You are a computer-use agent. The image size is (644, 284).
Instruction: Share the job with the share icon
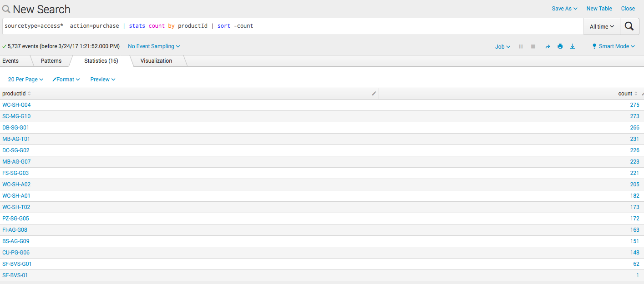pyautogui.click(x=548, y=46)
